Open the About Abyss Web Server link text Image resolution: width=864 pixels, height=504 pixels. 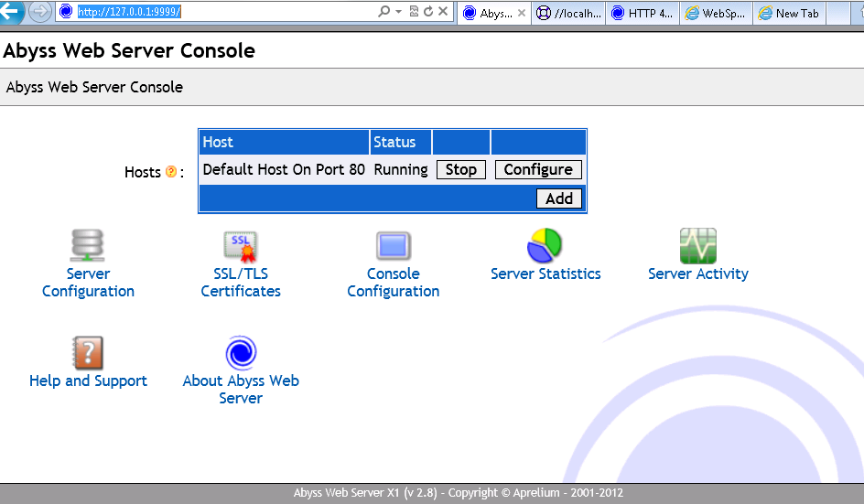coord(241,390)
